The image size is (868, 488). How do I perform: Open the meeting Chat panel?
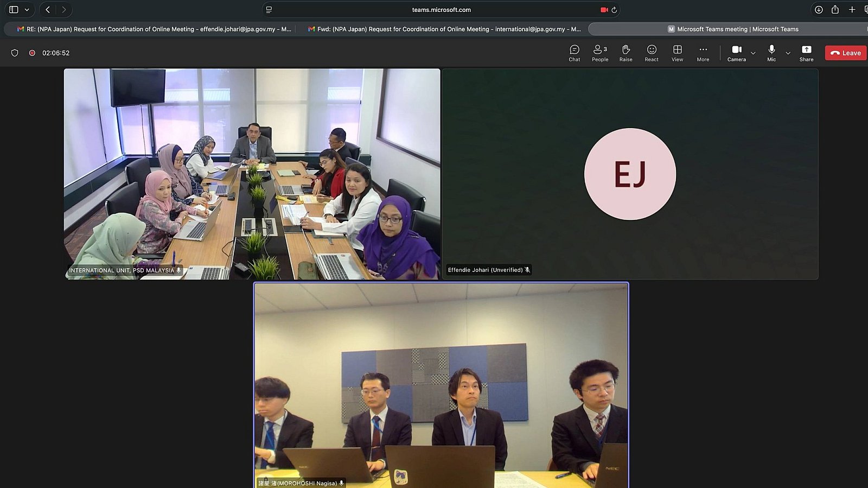pyautogui.click(x=574, y=53)
